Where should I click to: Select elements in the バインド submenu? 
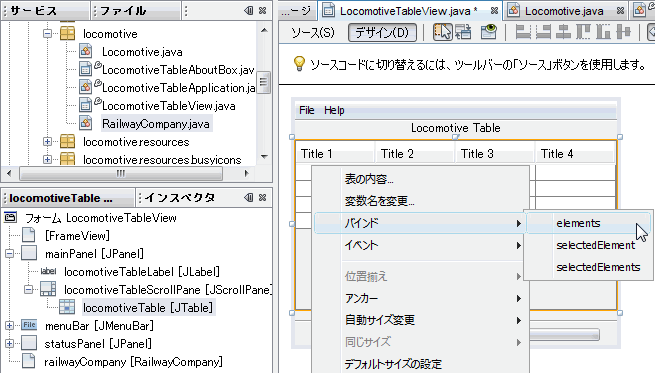(x=588, y=223)
